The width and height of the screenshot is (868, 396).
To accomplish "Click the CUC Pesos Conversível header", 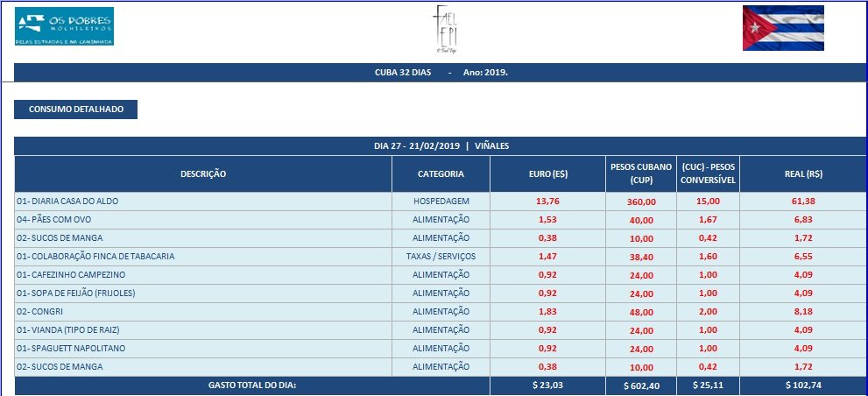I will coord(708,173).
